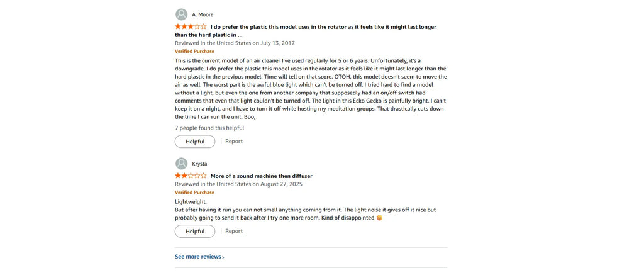
Task: Click Krysta's two-star rating stars
Action: pos(191,176)
